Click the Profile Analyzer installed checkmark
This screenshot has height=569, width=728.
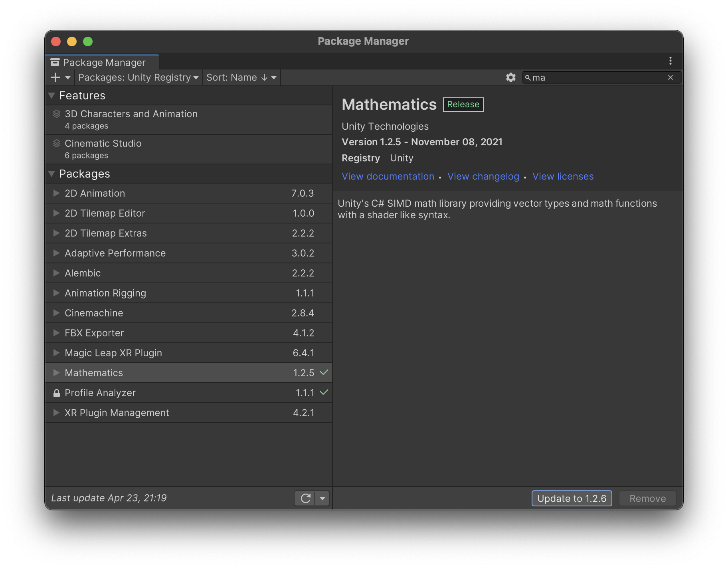click(x=324, y=392)
